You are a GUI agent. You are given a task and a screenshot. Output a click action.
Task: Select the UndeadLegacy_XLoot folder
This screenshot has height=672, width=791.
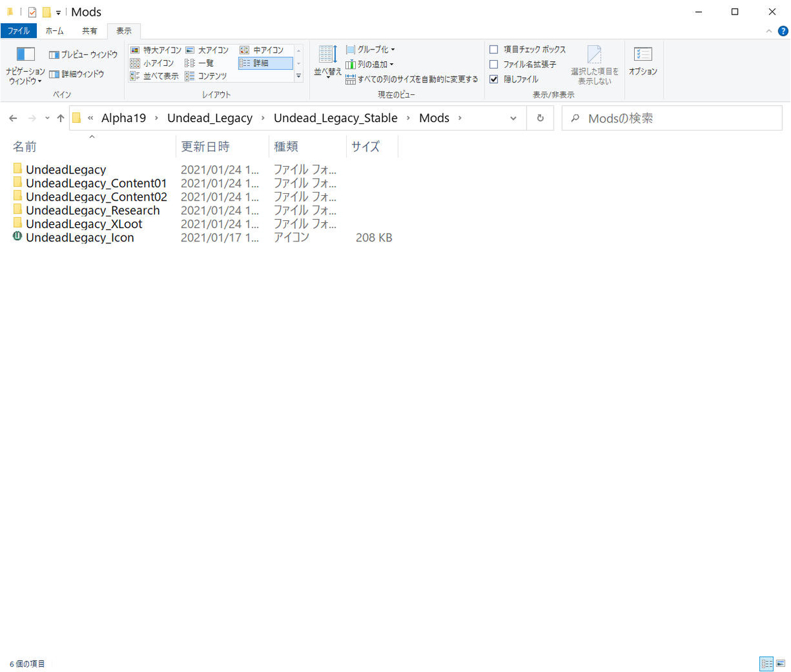[x=84, y=224]
